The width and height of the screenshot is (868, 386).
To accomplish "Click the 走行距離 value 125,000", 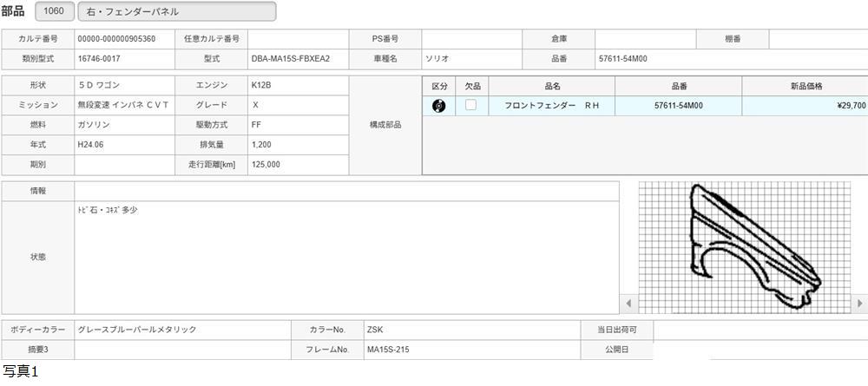I will click(298, 165).
